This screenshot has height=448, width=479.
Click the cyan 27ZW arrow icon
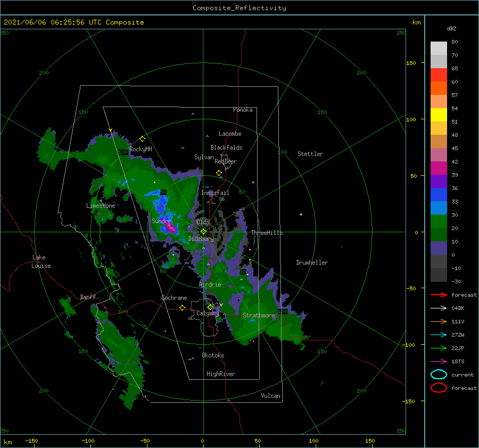(439, 335)
